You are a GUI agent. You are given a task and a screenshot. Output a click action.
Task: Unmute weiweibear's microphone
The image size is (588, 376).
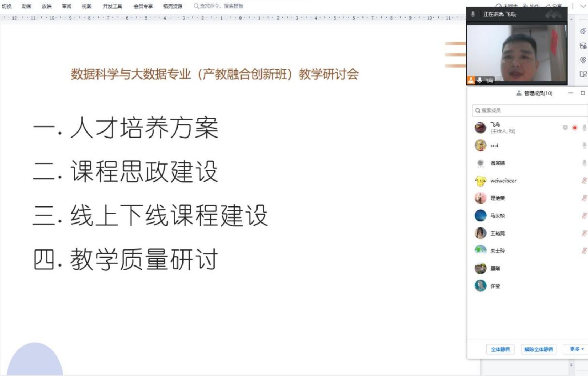pos(584,181)
